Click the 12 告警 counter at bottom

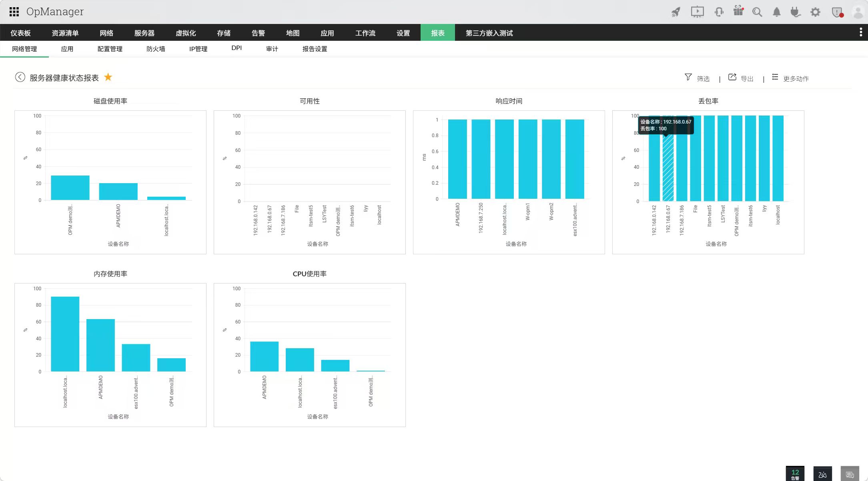tap(795, 474)
